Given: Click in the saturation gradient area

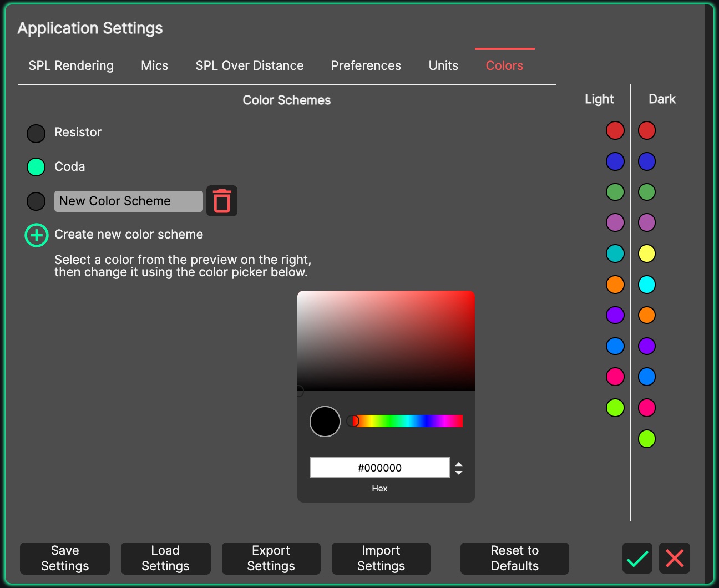Looking at the screenshot, I should (x=386, y=341).
